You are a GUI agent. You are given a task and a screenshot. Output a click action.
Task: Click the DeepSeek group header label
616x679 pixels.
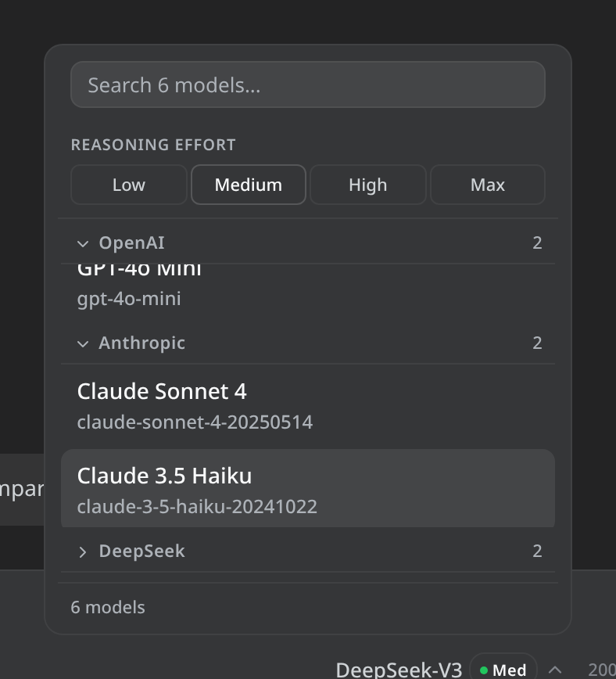pos(142,551)
